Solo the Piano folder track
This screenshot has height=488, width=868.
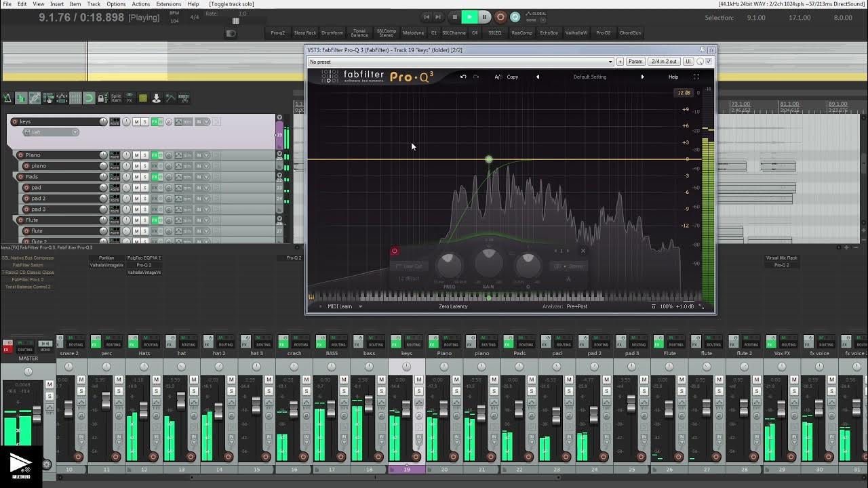click(x=144, y=155)
